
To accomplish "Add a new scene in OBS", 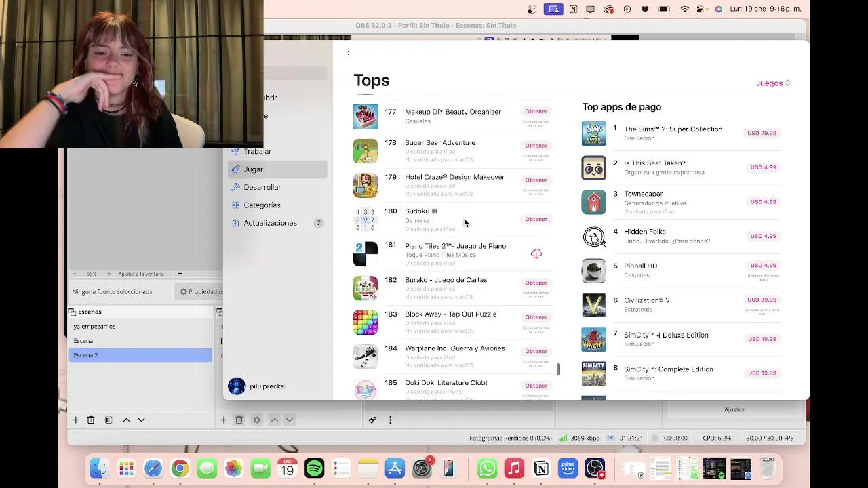I will (x=76, y=420).
